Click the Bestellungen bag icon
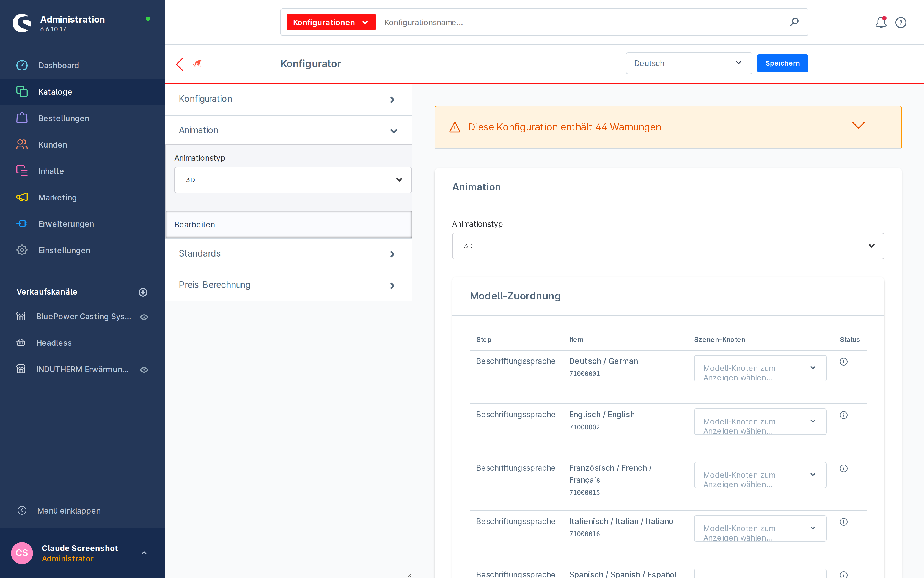The width and height of the screenshot is (924, 578). coord(22,118)
